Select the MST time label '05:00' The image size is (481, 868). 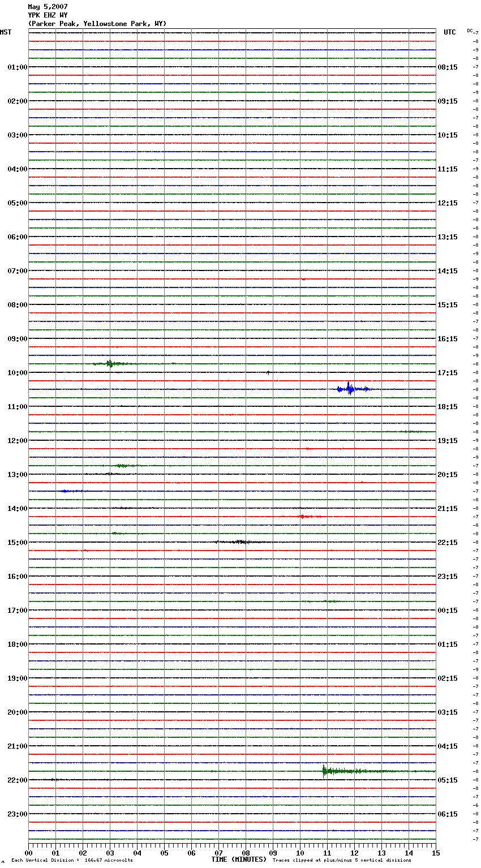coord(17,203)
